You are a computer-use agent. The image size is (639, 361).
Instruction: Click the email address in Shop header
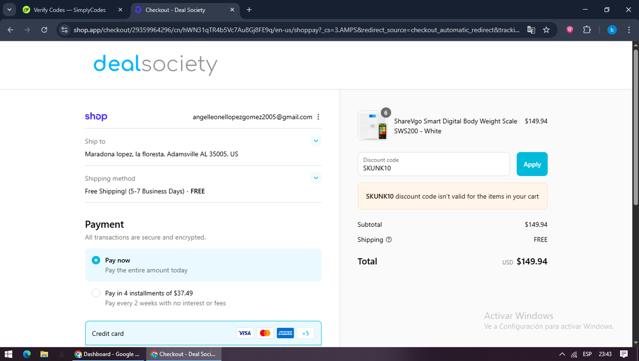252,117
